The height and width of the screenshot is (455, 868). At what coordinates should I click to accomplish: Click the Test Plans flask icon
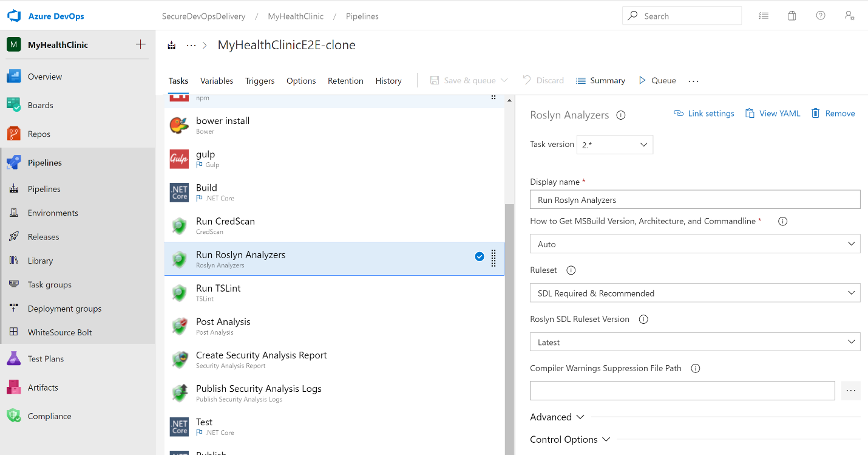tap(14, 358)
